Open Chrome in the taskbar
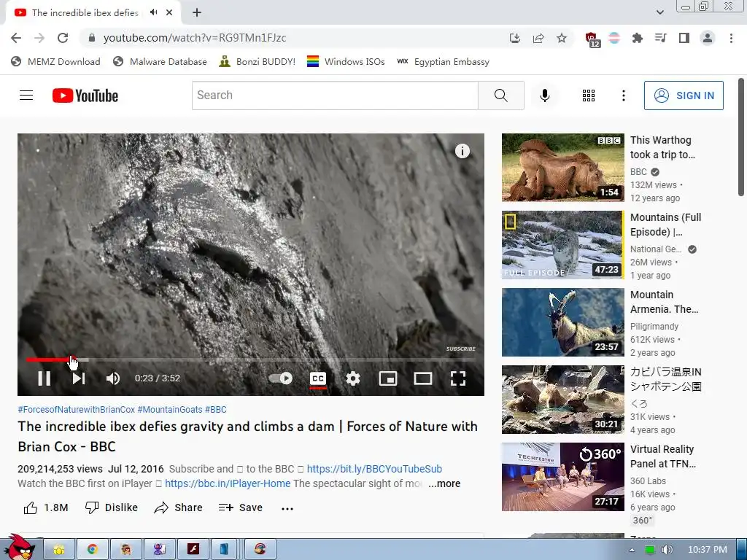Image resolution: width=747 pixels, height=560 pixels. click(x=93, y=550)
